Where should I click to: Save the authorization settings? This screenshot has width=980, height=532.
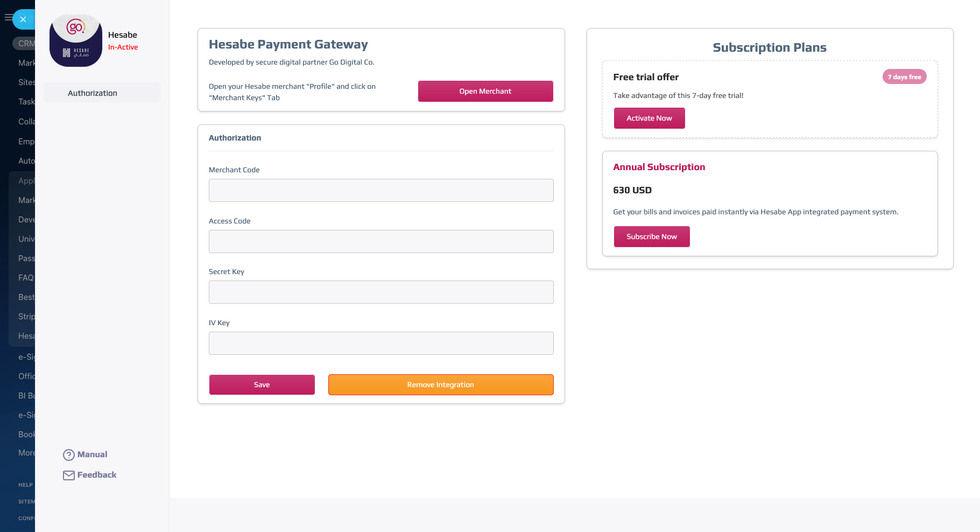pos(262,385)
